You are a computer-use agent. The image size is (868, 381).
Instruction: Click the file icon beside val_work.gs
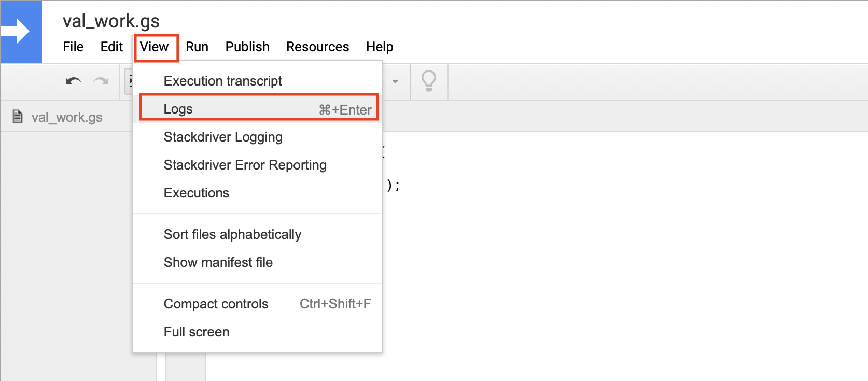[18, 117]
